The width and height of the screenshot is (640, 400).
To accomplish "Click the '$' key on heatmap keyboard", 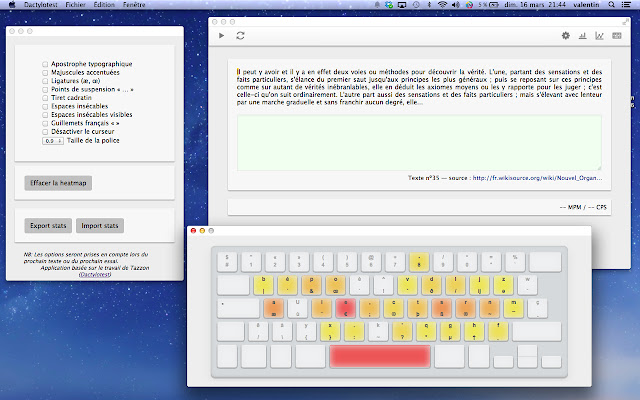I will (x=227, y=262).
